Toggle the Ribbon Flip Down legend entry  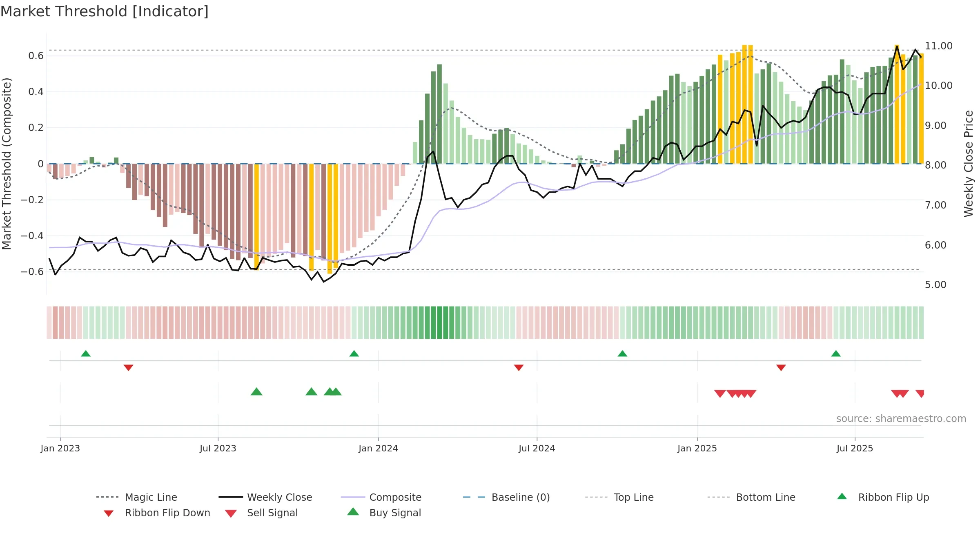(157, 513)
